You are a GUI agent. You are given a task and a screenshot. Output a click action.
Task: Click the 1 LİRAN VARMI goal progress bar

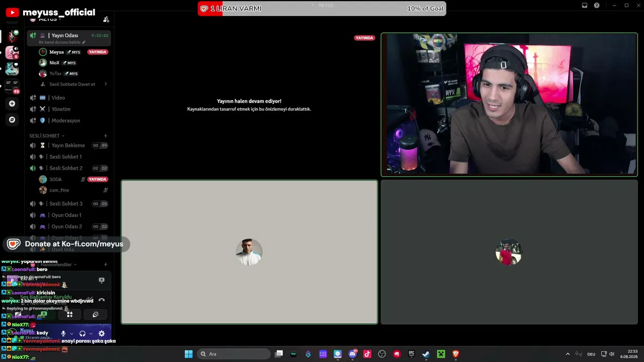[x=322, y=9]
